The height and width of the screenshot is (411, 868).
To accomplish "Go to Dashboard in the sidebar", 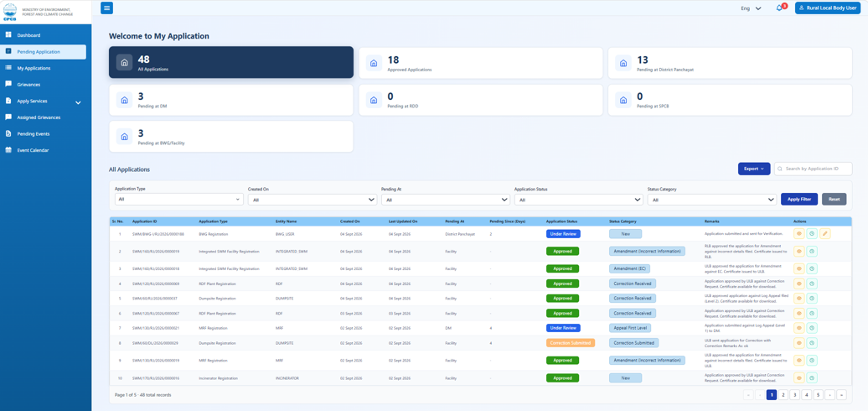I will point(28,35).
